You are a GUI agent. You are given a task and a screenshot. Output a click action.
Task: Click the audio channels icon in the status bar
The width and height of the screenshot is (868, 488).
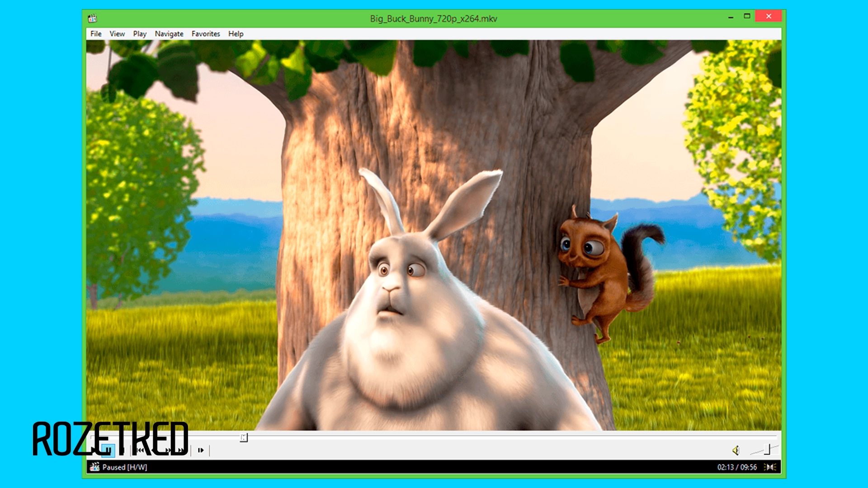(x=770, y=468)
